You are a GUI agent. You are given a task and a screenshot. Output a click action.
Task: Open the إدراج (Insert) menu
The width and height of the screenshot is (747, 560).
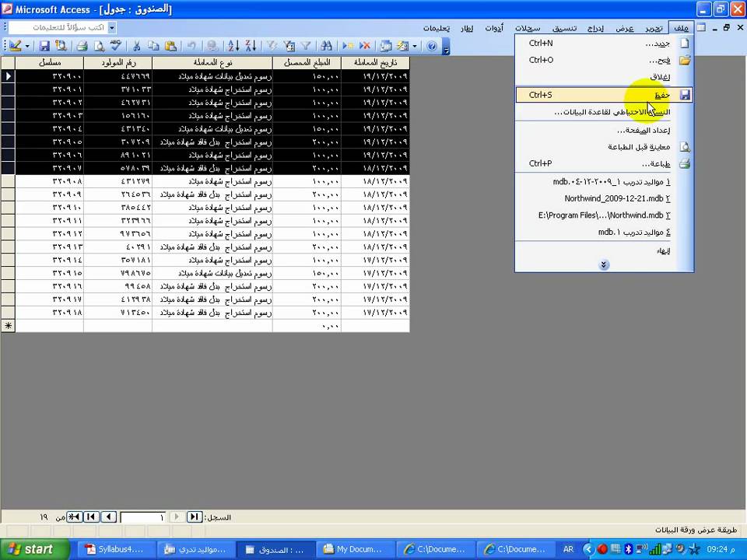[595, 28]
